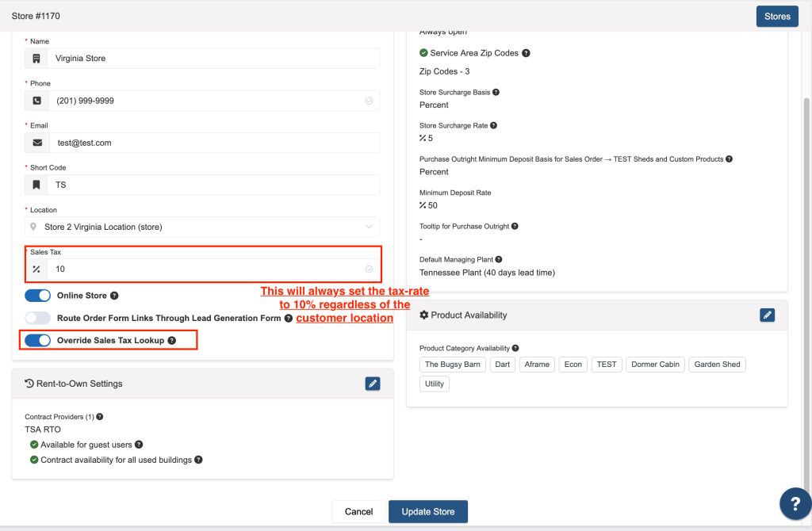Viewport: 812px width, 531px height.
Task: Click the Stores button
Action: tap(776, 17)
